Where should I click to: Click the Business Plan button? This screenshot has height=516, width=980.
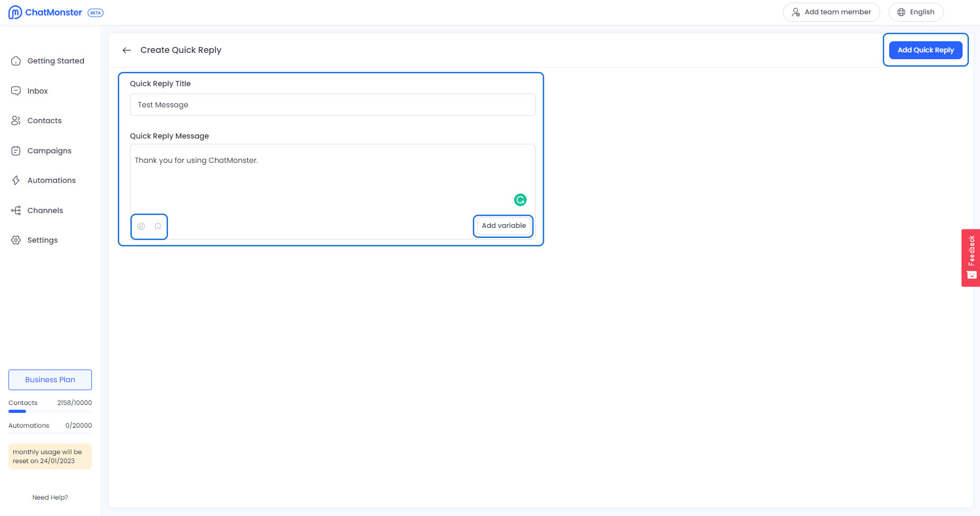(50, 380)
